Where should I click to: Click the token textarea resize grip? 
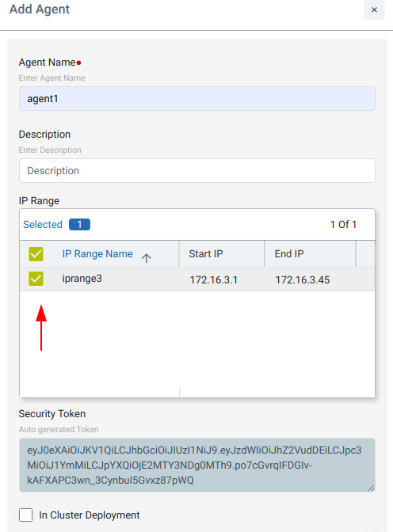point(372,488)
